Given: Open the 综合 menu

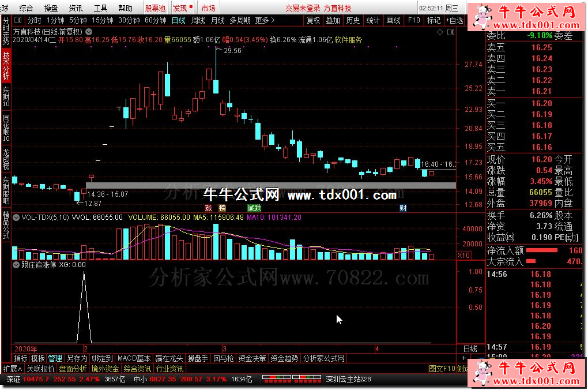Looking at the screenshot, I should pos(26,8).
